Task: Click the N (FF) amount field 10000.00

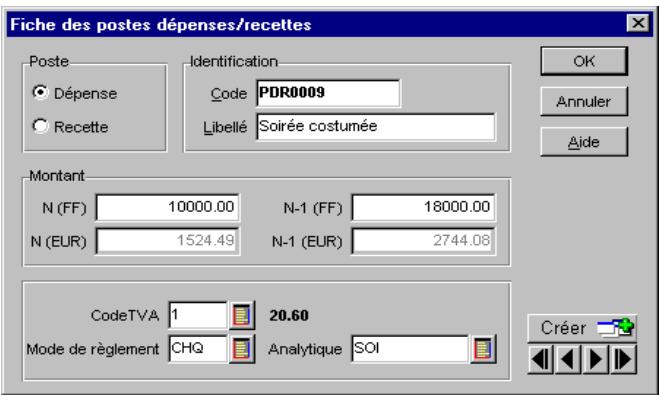Action: (168, 207)
